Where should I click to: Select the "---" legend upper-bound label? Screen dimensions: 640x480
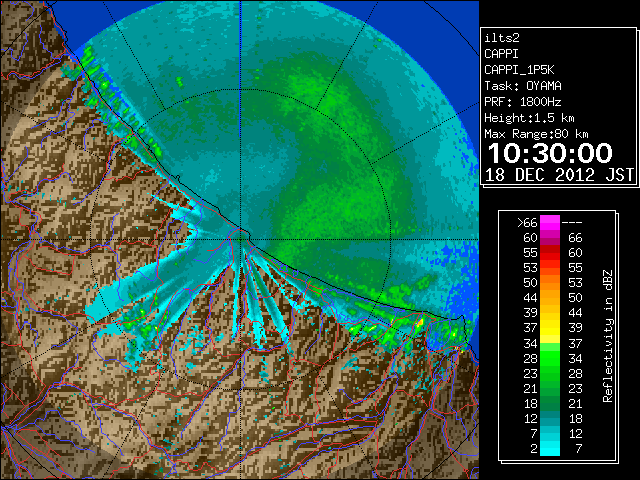tap(572, 223)
